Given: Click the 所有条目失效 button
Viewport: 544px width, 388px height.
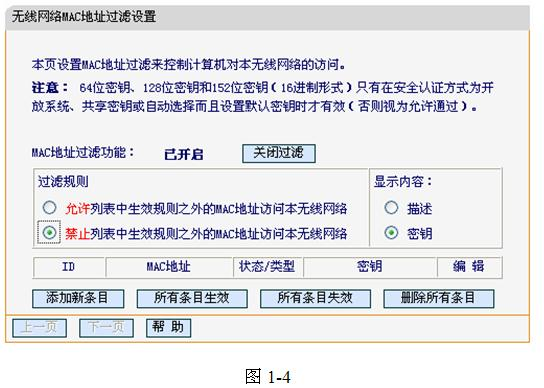Looking at the screenshot, I should [315, 298].
